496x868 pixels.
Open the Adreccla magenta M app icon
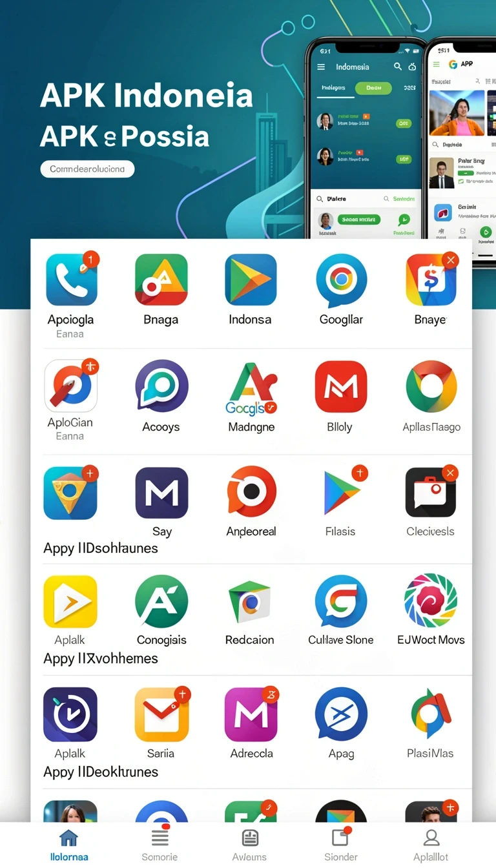pos(251,714)
